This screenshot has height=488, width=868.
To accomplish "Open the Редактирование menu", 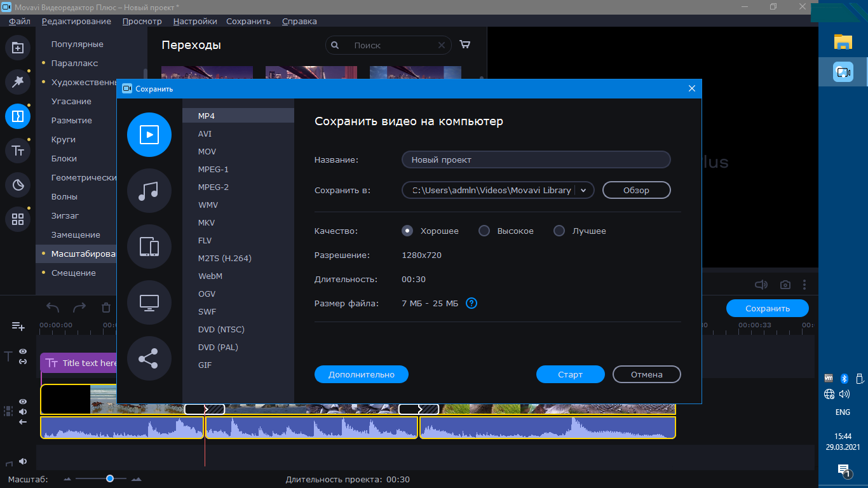I will [x=76, y=21].
